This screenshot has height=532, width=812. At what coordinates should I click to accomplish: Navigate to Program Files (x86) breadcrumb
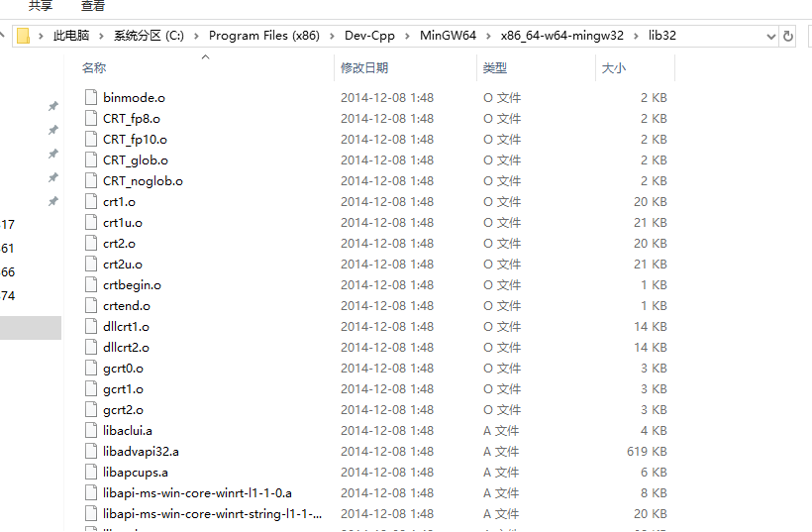coord(261,36)
